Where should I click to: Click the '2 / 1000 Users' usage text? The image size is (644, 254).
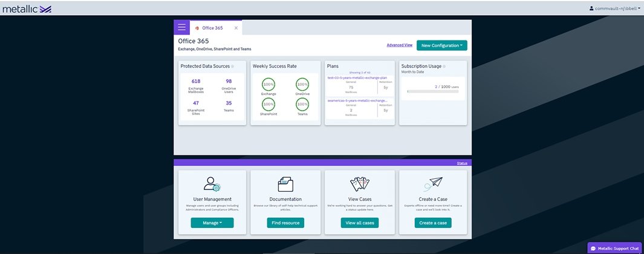point(446,86)
